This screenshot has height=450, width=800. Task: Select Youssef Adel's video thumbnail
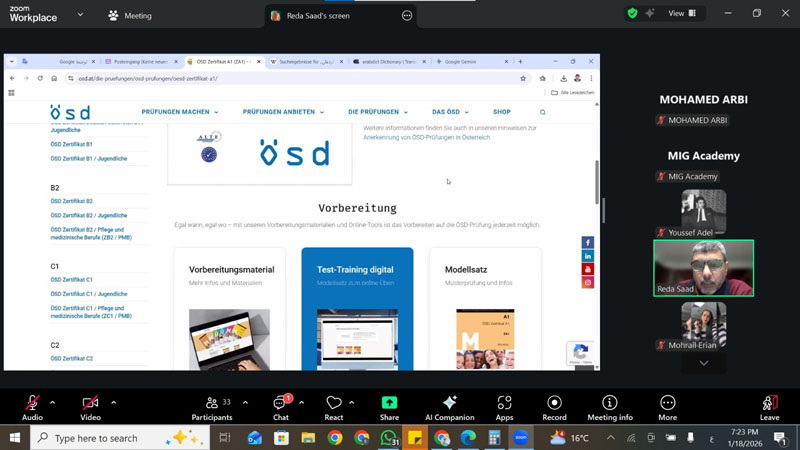coord(703,210)
